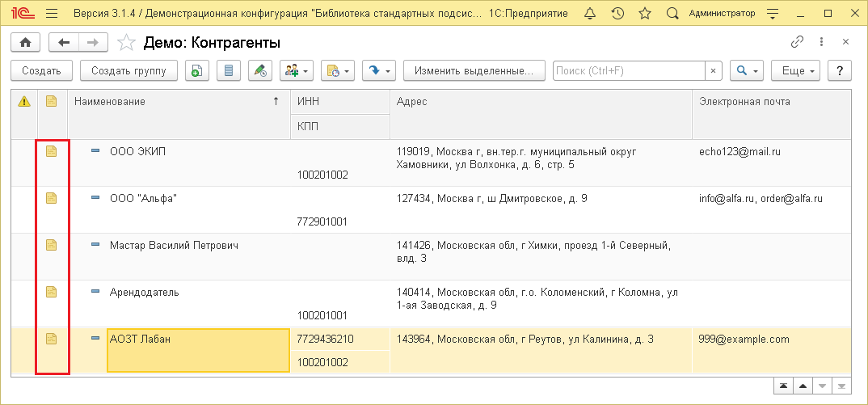This screenshot has height=405, width=868.
Task: Click the КПП column header
Action: (x=340, y=126)
